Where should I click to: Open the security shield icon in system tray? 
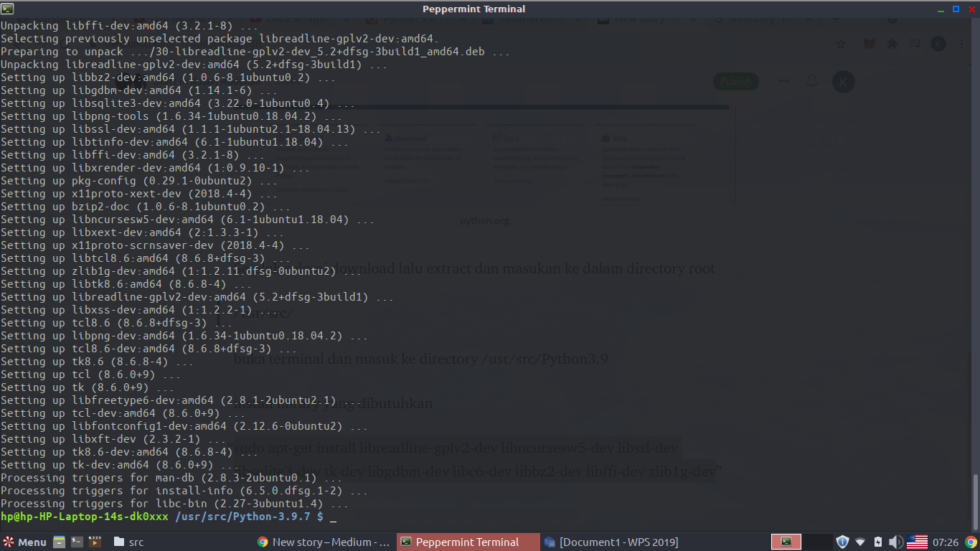(843, 542)
